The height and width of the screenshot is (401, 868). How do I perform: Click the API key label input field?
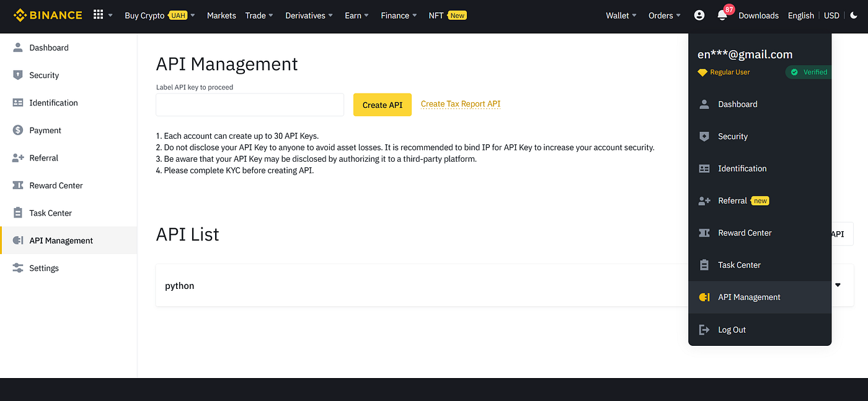pyautogui.click(x=250, y=105)
